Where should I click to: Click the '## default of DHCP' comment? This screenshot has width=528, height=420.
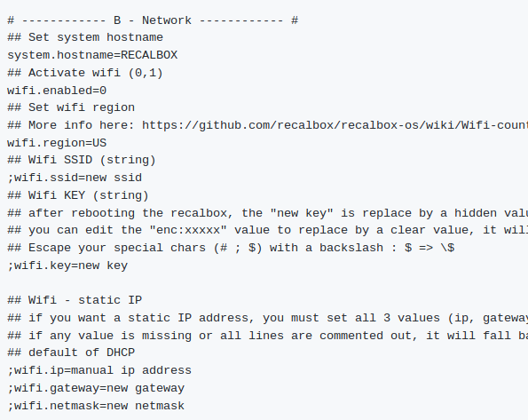pos(71,353)
